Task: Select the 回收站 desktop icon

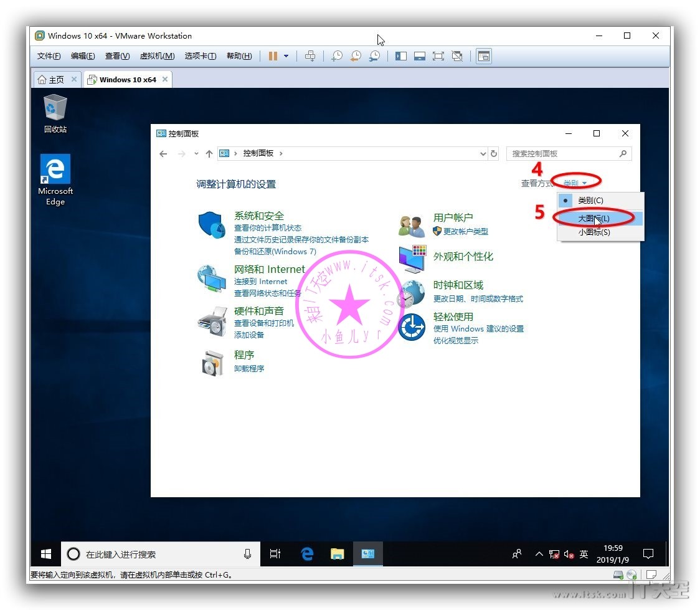Action: [55, 114]
